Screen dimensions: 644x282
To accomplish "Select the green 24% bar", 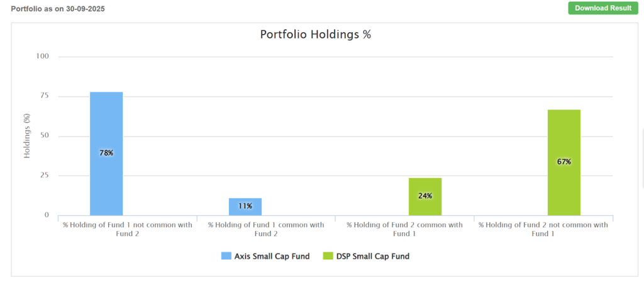I will (x=425, y=196).
